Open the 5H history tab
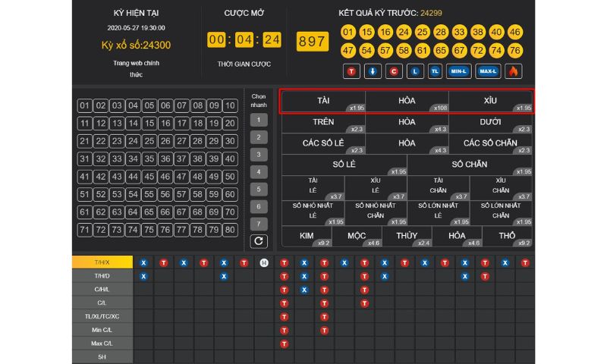This screenshot has width=607, height=364. pyautogui.click(x=102, y=357)
